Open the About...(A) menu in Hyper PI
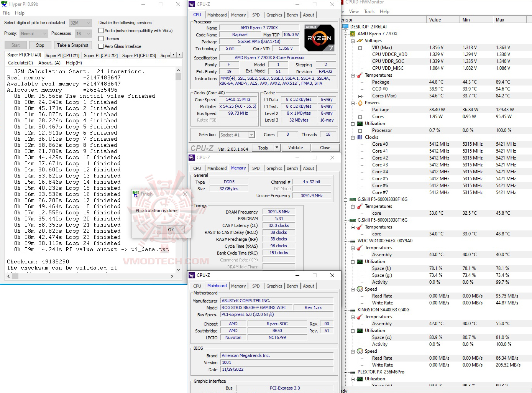Viewport: 532px width, 393px height. click(49, 63)
